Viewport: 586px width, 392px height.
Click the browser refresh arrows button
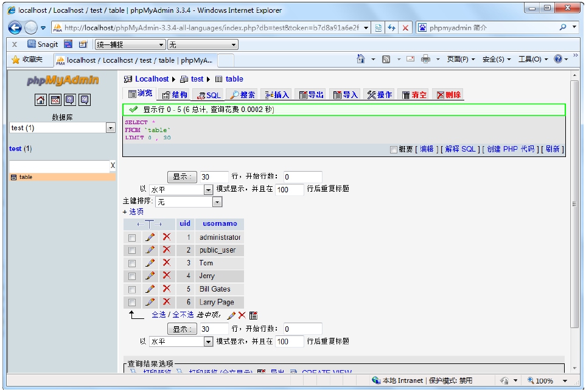391,27
